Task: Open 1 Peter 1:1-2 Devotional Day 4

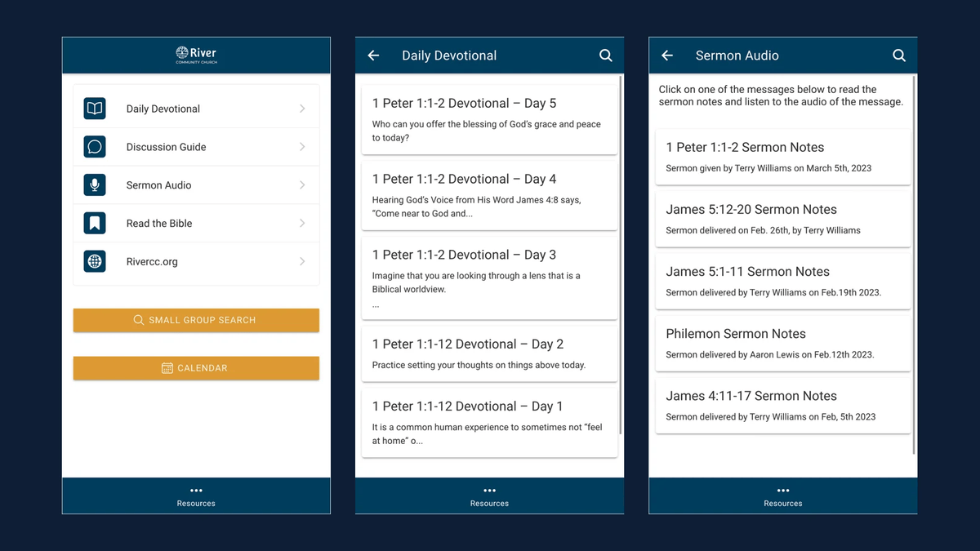Action: 489,195
